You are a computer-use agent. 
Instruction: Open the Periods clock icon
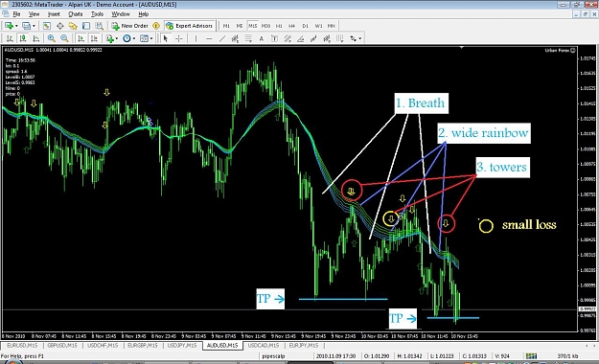point(127,38)
